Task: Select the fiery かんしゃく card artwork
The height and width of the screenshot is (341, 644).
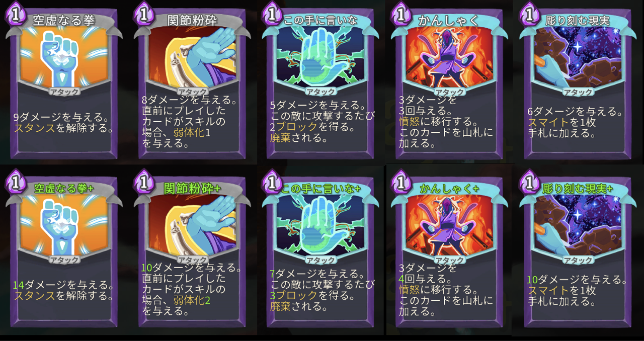Action: [x=449, y=58]
